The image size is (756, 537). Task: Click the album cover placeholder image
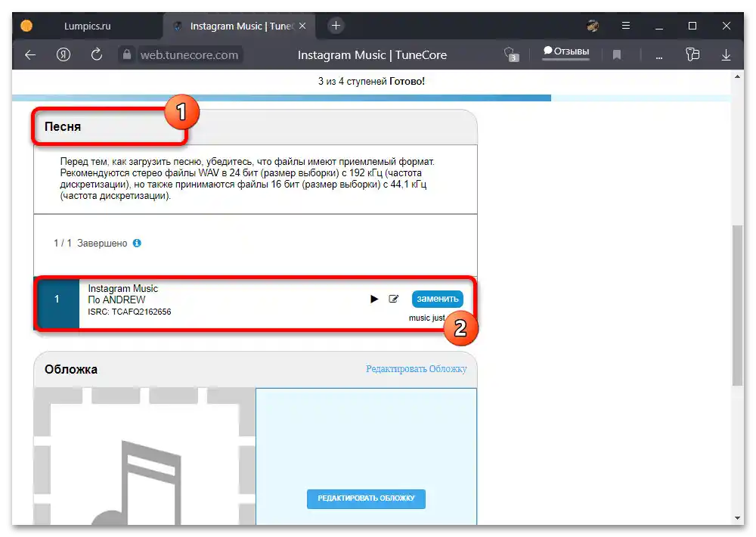coord(144,456)
